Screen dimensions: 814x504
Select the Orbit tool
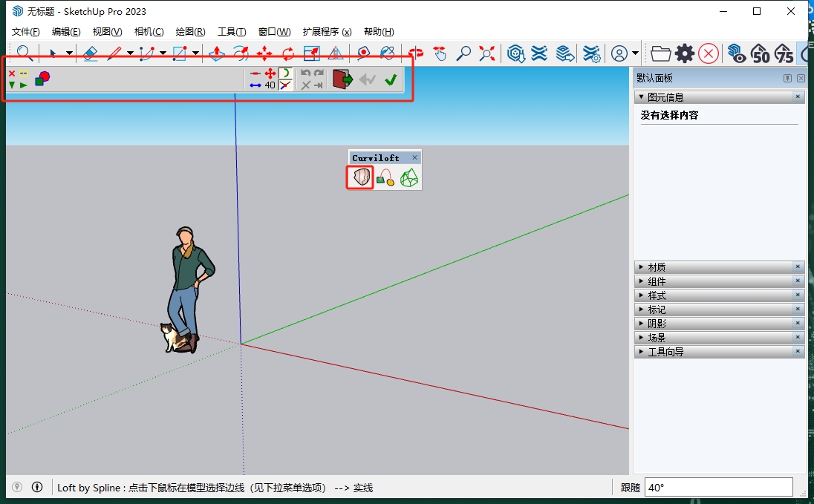[416, 53]
